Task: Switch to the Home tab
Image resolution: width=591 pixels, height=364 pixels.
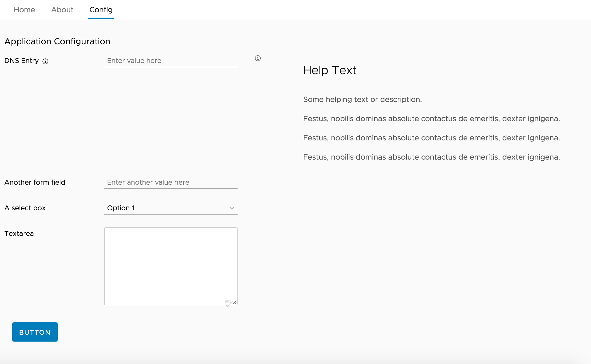Action: pyautogui.click(x=24, y=9)
